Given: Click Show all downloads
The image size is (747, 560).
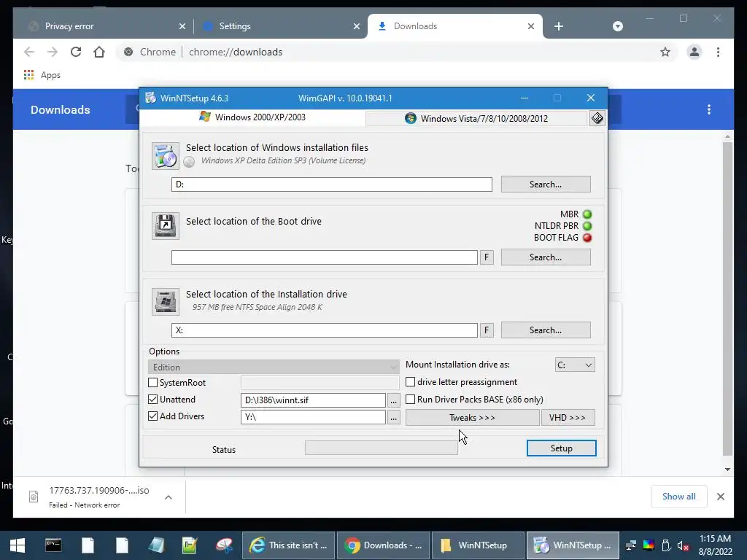Looking at the screenshot, I should pos(679,497).
